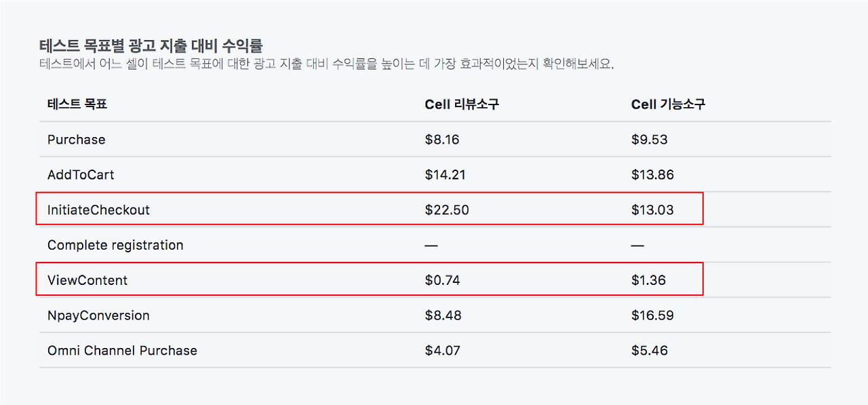Click the 테스트 목표 column header
Viewport: 868px width, 405px height.
77,104
